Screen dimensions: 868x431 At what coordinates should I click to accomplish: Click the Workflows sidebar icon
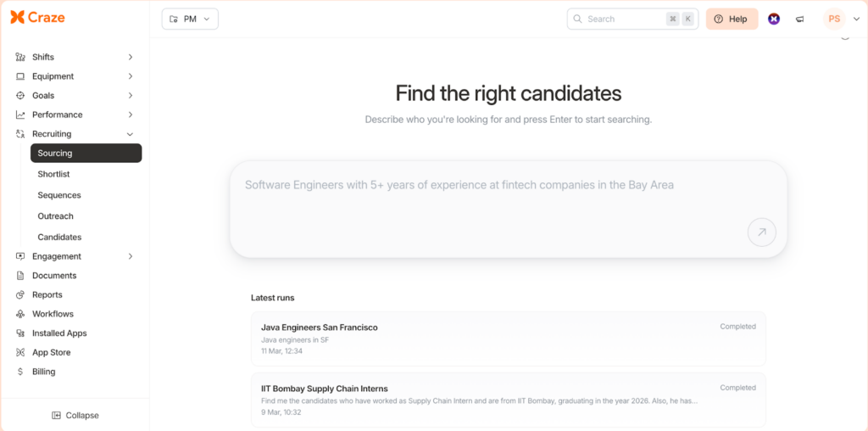pos(20,314)
